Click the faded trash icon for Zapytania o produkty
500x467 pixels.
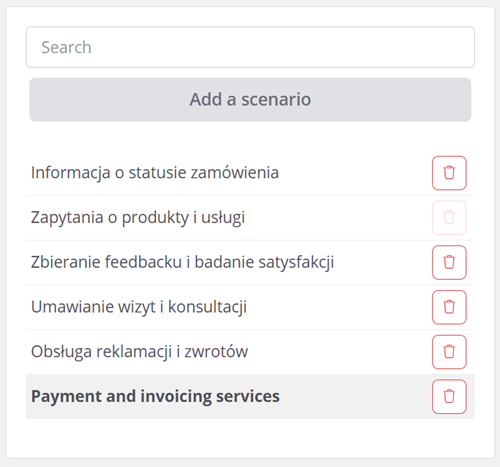coord(449,218)
